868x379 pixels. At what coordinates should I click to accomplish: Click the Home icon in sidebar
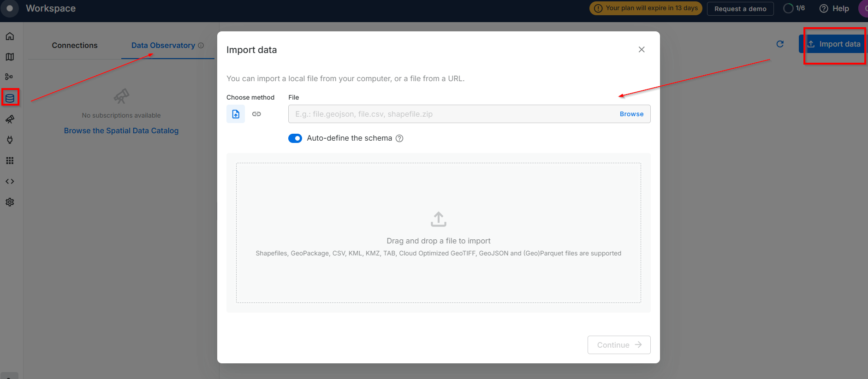click(x=10, y=36)
